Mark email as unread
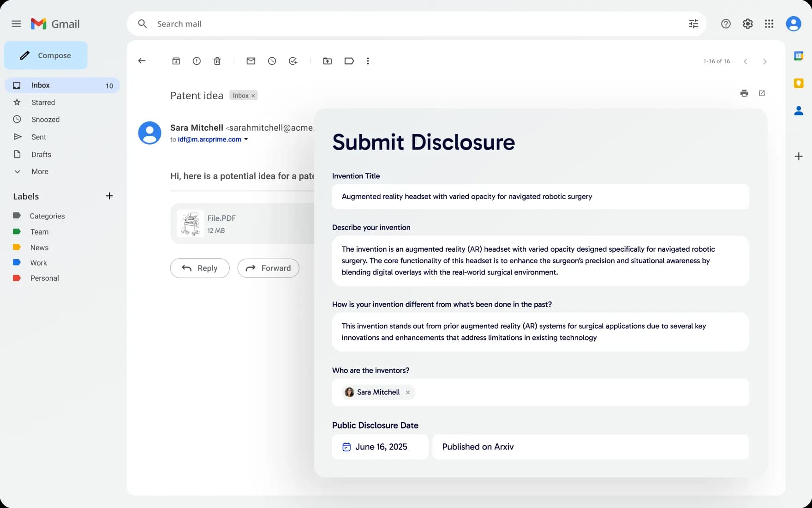812x508 pixels. pyautogui.click(x=251, y=61)
